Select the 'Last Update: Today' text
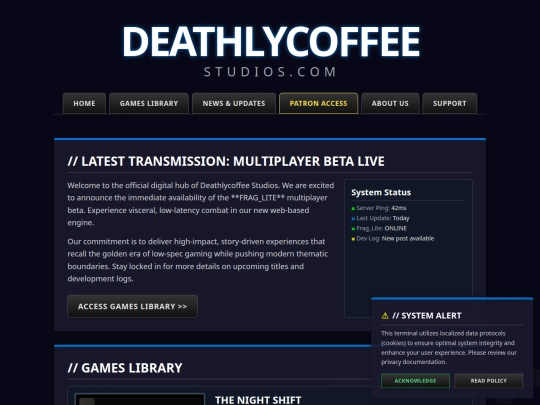 (383, 218)
